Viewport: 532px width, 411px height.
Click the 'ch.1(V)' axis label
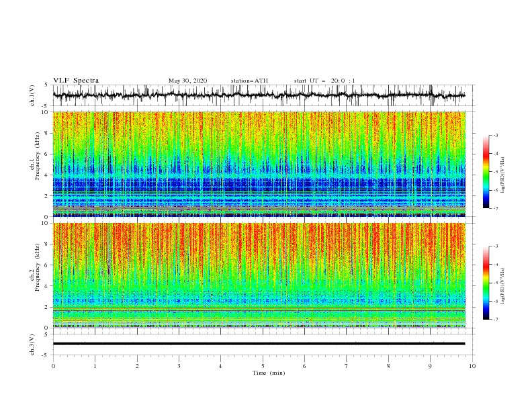(32, 95)
